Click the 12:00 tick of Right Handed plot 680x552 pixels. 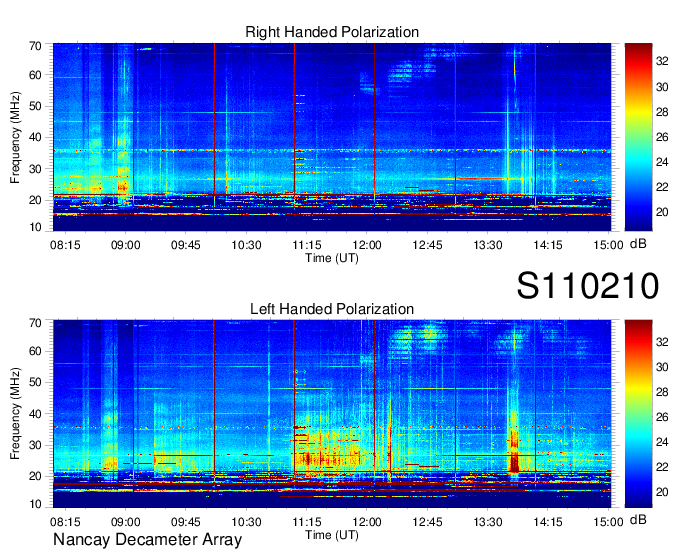pos(366,245)
